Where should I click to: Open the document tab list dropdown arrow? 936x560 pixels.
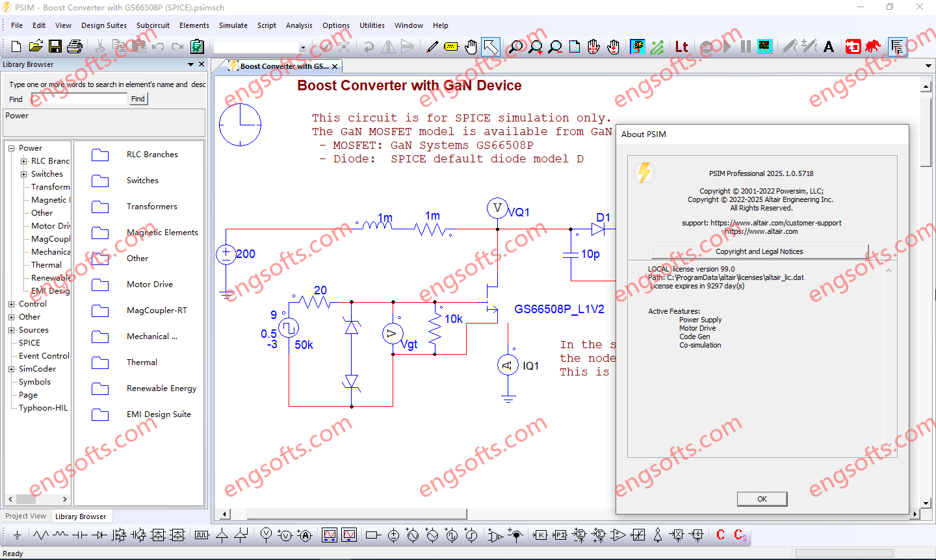click(x=928, y=66)
